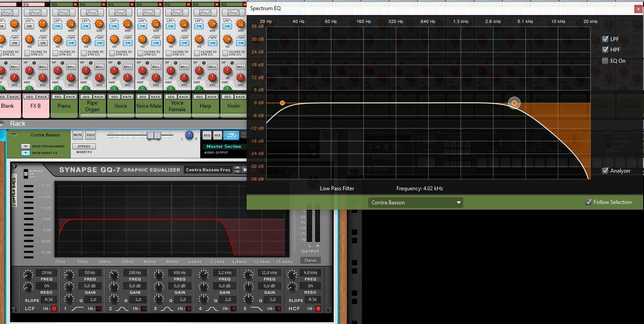The height and width of the screenshot is (324, 644).
Task: Click BELL button on Pipe Organ channel
Action: (x=99, y=67)
